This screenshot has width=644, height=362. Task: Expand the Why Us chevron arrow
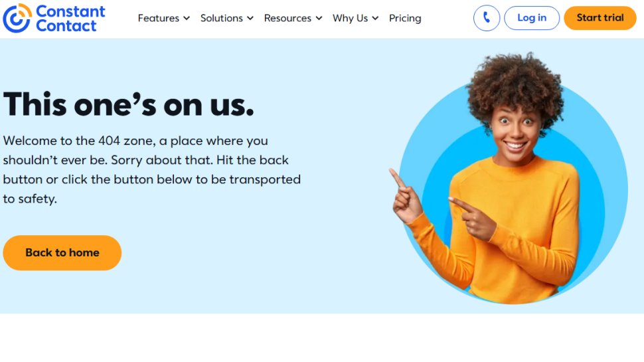pos(375,18)
